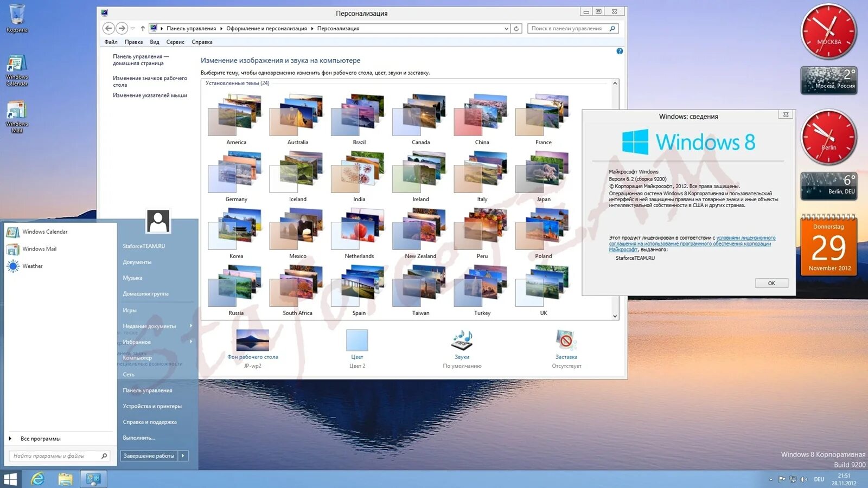
Task: Open the Фон рабочего стола background icon
Action: [253, 339]
